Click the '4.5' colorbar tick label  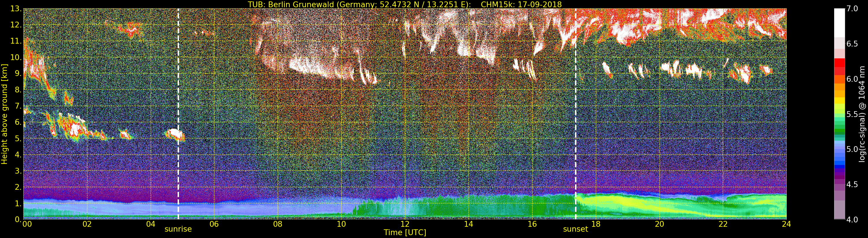pyautogui.click(x=852, y=184)
